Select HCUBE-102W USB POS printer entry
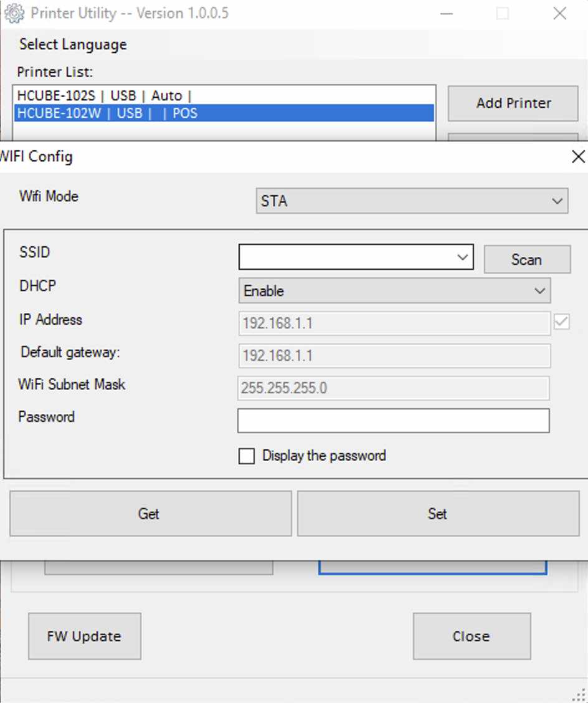The image size is (588, 703). coord(224,113)
